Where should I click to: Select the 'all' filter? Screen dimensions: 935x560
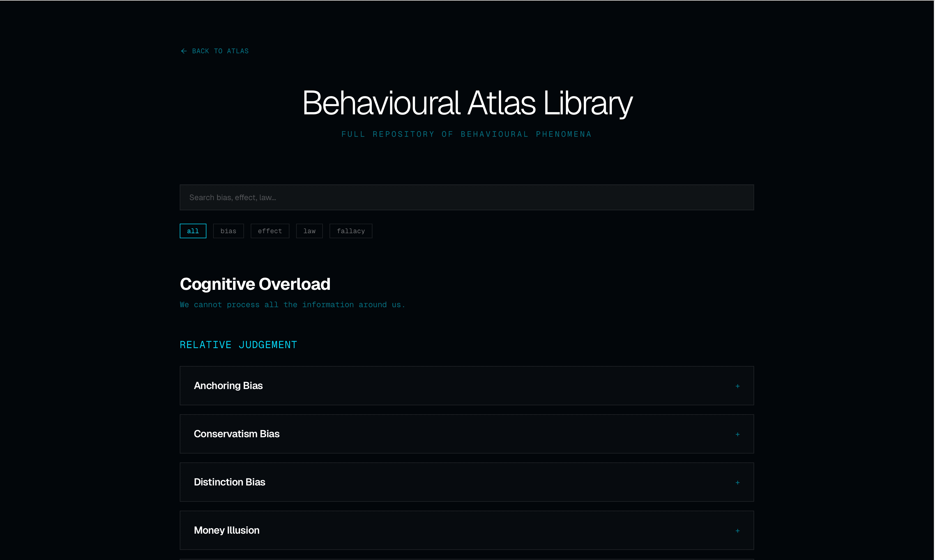tap(193, 231)
